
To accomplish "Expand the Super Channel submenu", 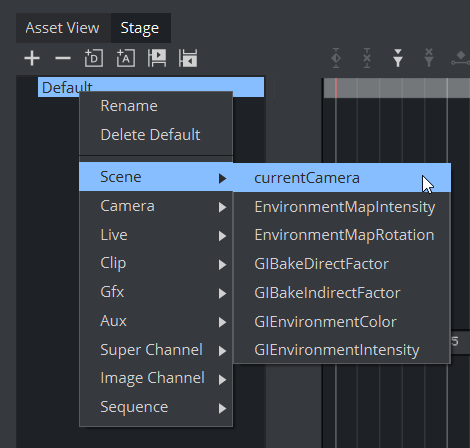I will click(x=156, y=350).
